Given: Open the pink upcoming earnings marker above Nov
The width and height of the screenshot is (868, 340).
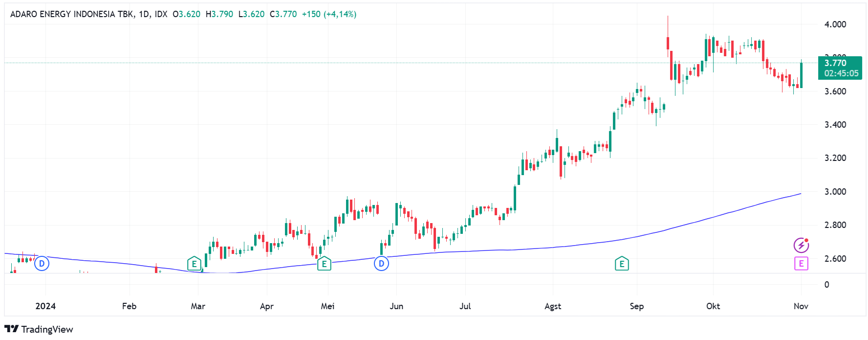Looking at the screenshot, I should (801, 264).
